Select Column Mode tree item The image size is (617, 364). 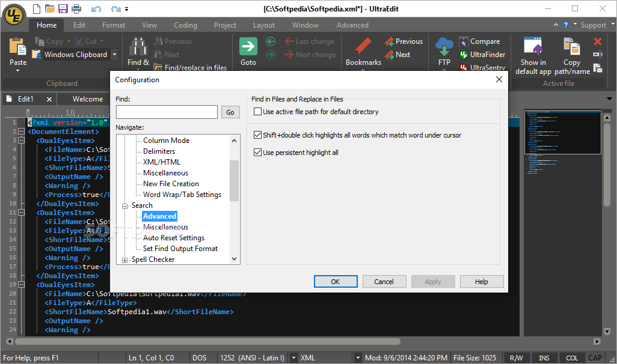click(167, 141)
